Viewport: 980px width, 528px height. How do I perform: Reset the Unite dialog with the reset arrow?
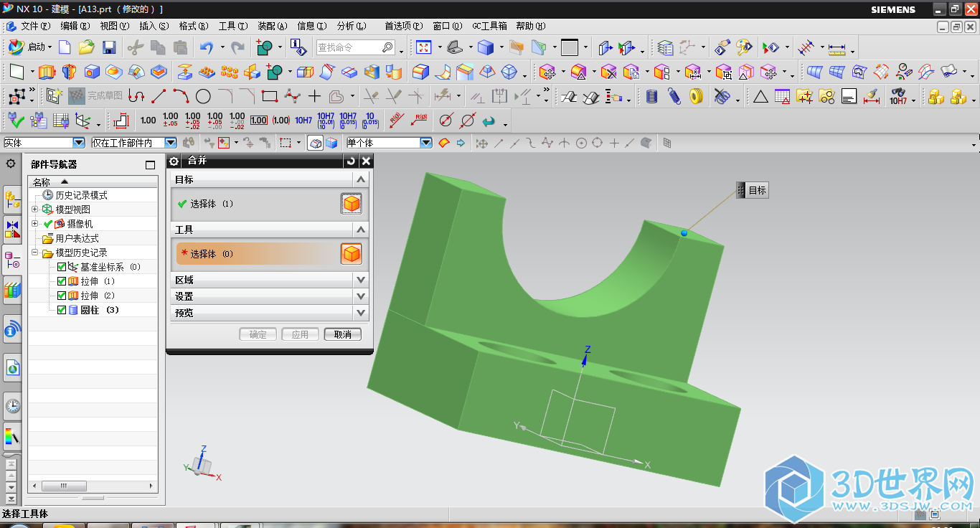[351, 161]
